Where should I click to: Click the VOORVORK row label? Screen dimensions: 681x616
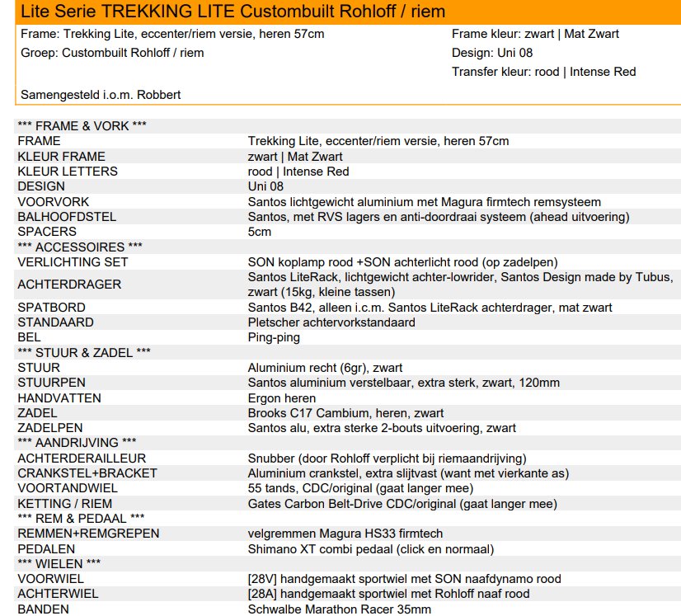[x=54, y=202]
